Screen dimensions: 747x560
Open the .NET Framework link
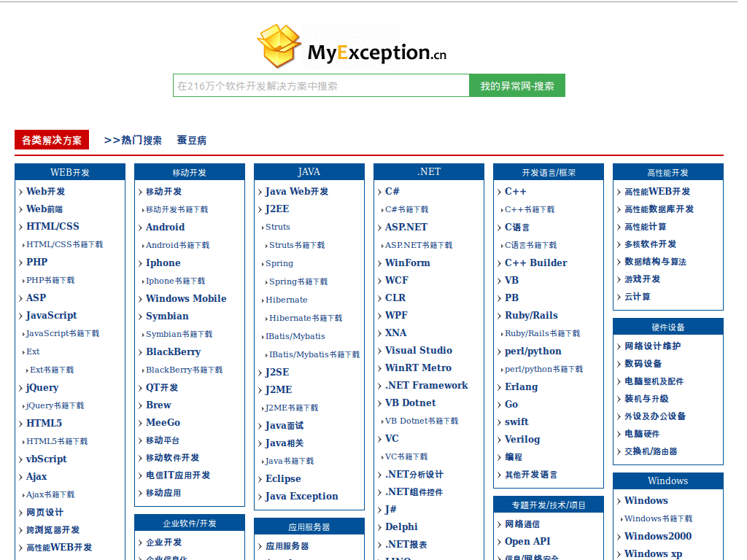click(x=426, y=385)
